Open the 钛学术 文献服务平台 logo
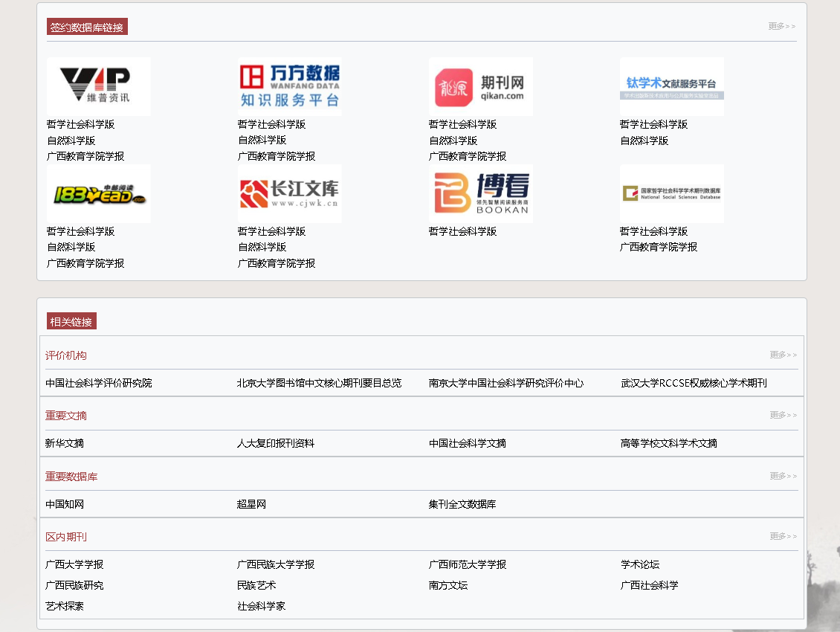This screenshot has width=840, height=632. 671,86
